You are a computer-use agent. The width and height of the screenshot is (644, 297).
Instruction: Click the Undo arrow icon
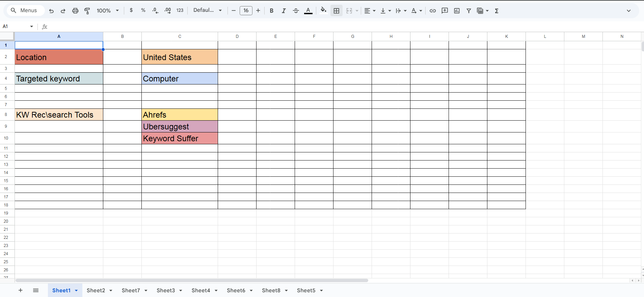tap(51, 11)
